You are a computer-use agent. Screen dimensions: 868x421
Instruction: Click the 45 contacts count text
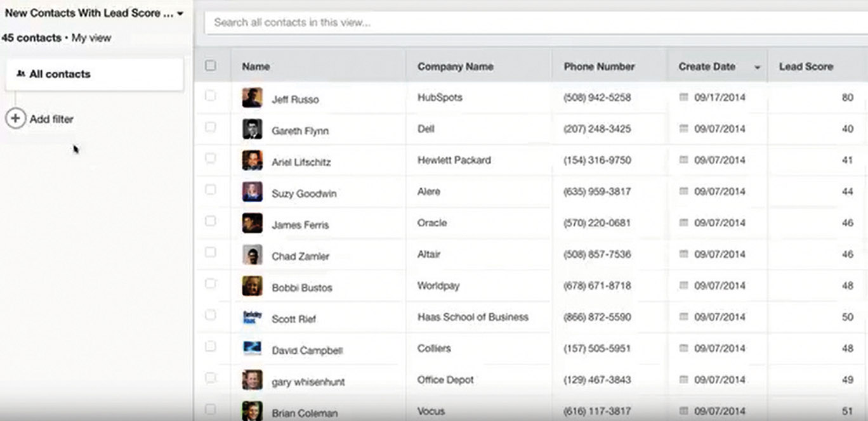[31, 38]
